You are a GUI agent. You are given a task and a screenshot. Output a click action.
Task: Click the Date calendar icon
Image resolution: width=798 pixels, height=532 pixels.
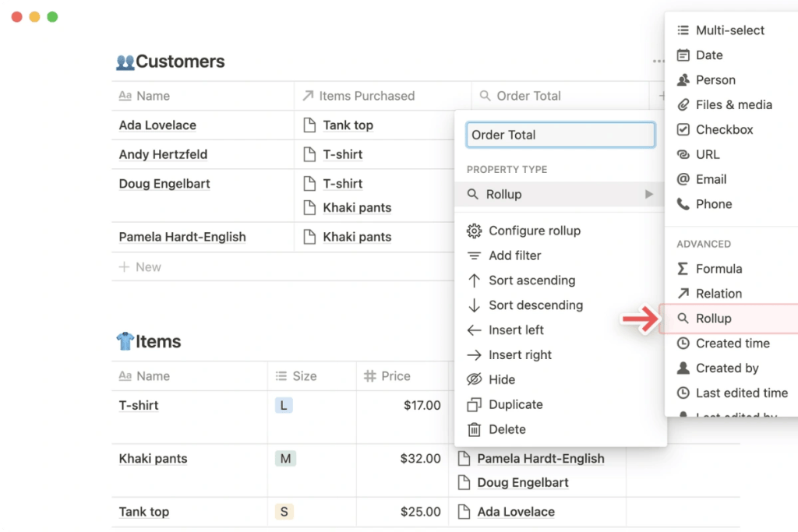click(683, 55)
